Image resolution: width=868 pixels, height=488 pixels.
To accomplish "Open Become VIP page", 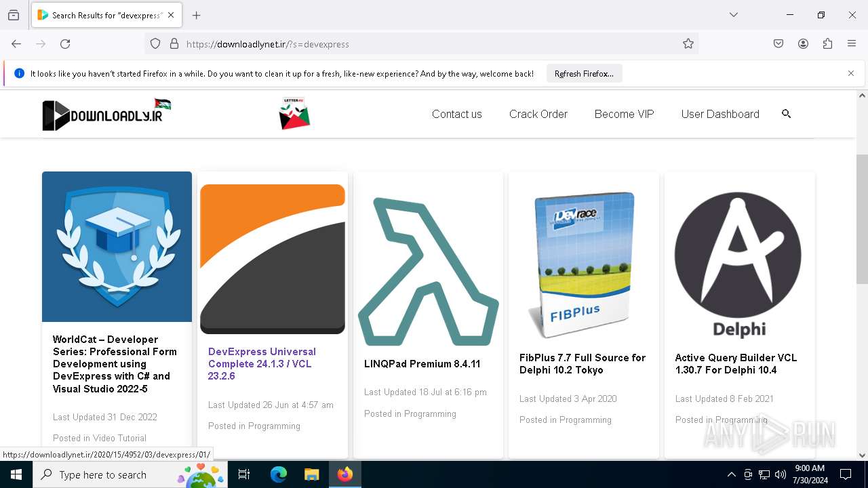I will 624,114.
